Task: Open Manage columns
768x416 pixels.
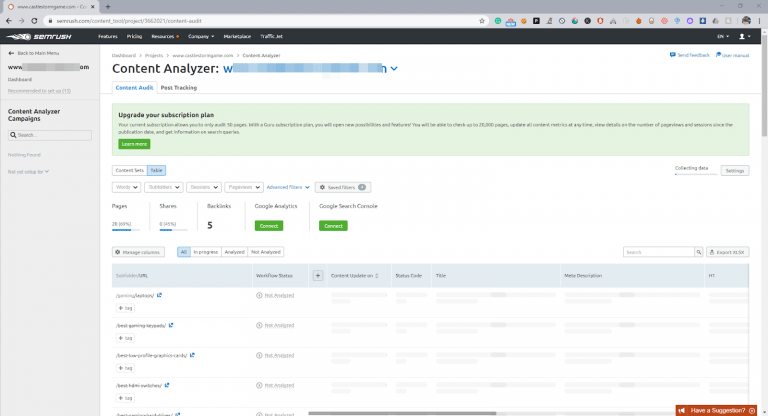Action: (138, 252)
